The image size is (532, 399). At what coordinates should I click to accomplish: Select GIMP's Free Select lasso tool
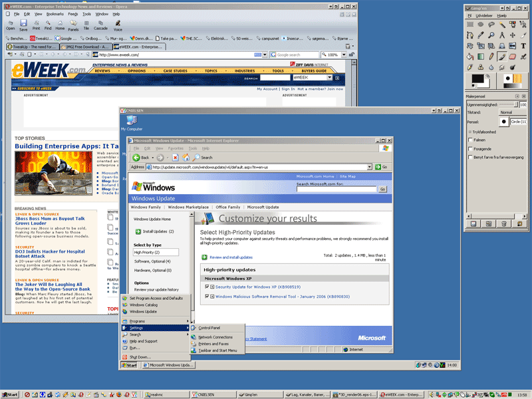[491, 25]
